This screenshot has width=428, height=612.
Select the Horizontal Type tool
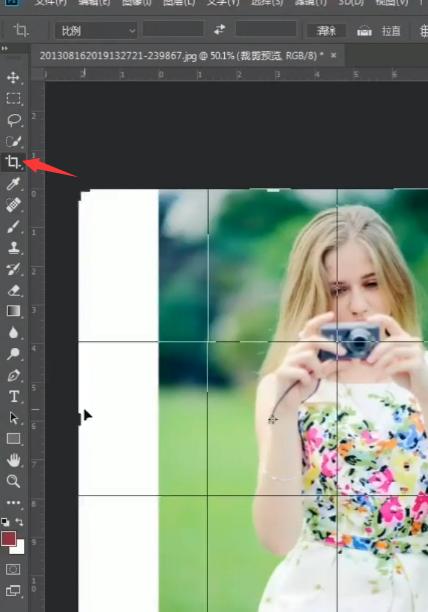(x=13, y=396)
